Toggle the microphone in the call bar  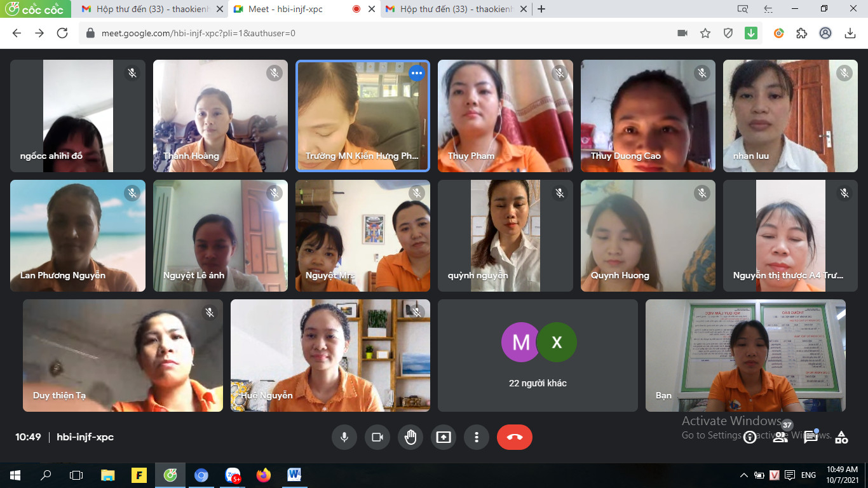(x=344, y=437)
